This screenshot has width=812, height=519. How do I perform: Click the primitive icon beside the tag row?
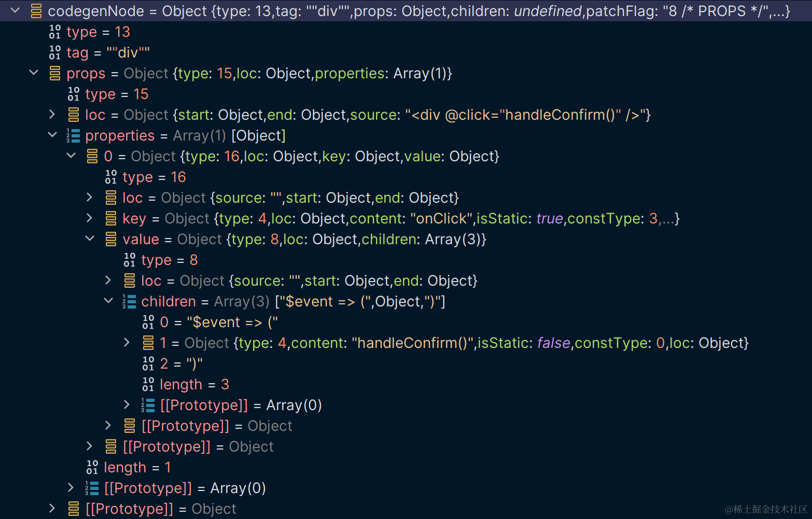pyautogui.click(x=55, y=52)
